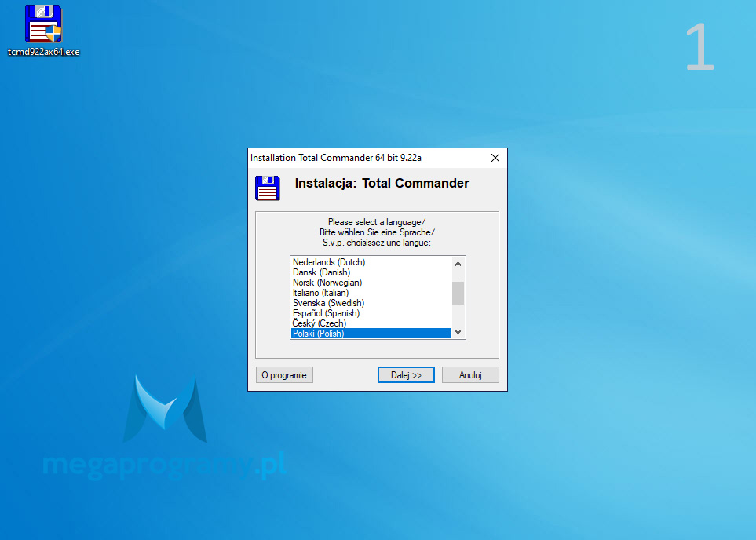Select Dansk (Danish) language
The height and width of the screenshot is (540, 756).
pos(371,272)
